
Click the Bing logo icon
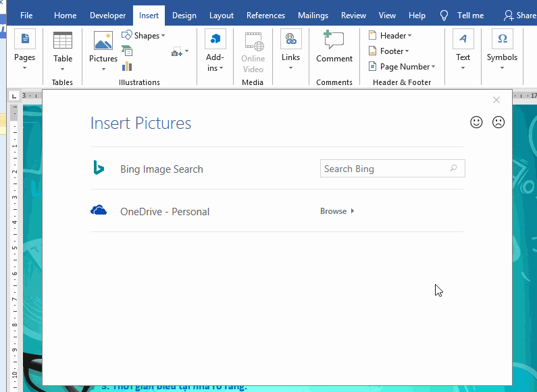click(x=99, y=167)
